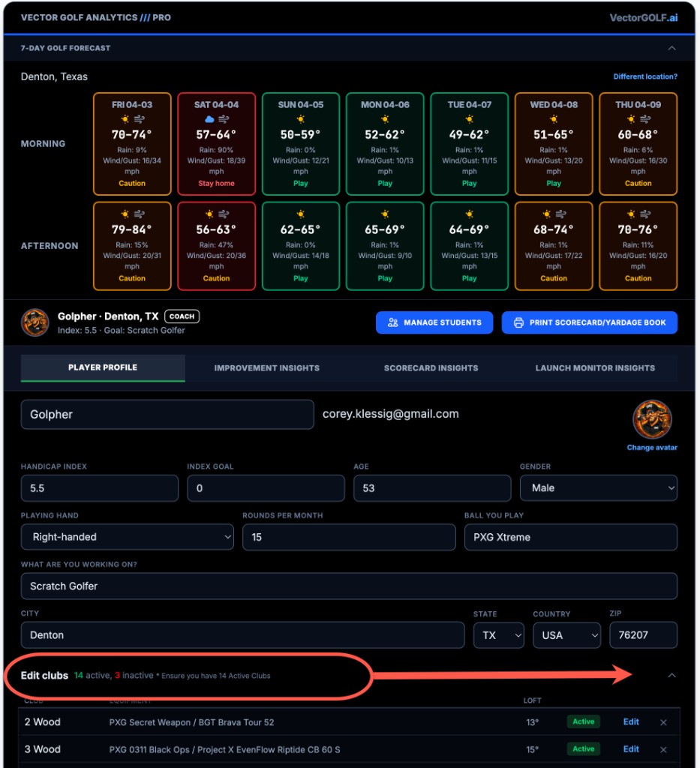The width and height of the screenshot is (700, 768).
Task: Open the Launch Monitor Insights tab
Action: pos(594,368)
